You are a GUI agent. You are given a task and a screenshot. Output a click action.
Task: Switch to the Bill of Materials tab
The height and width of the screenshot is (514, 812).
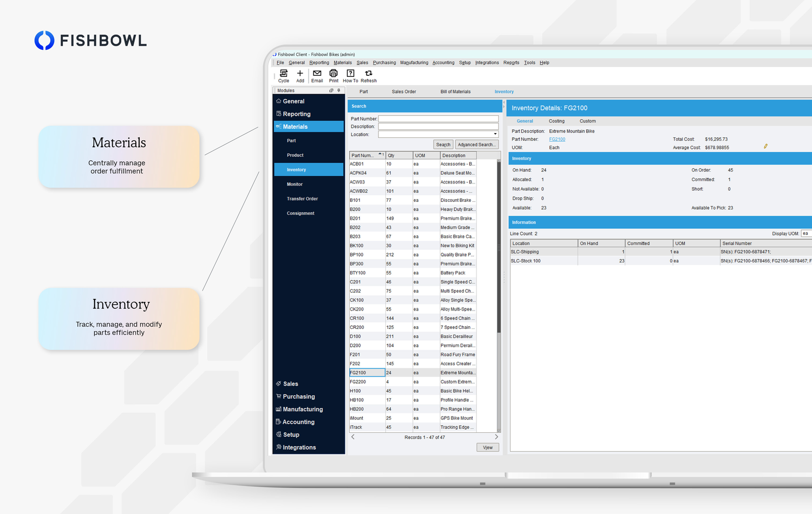pos(455,92)
